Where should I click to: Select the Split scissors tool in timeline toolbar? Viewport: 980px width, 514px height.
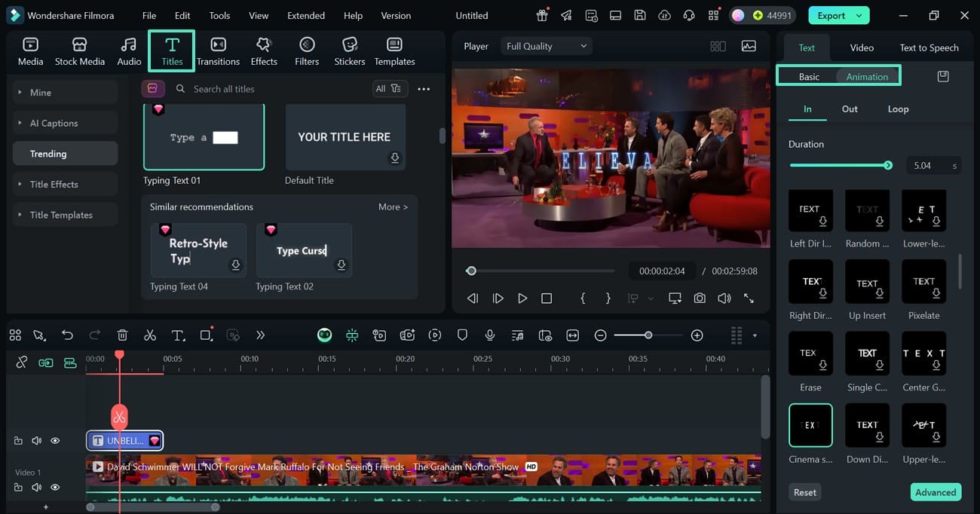[150, 335]
